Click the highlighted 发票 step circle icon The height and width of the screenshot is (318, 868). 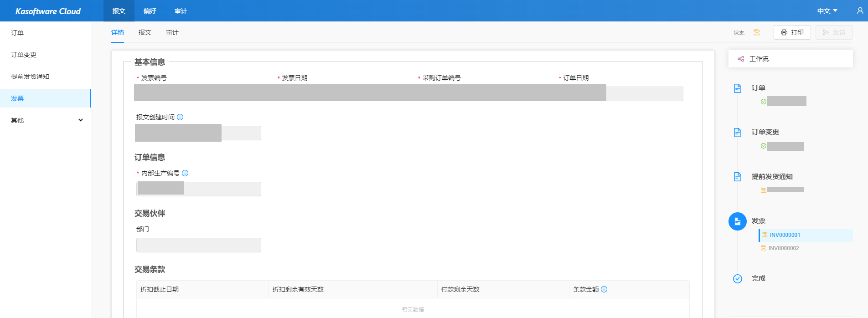click(738, 221)
